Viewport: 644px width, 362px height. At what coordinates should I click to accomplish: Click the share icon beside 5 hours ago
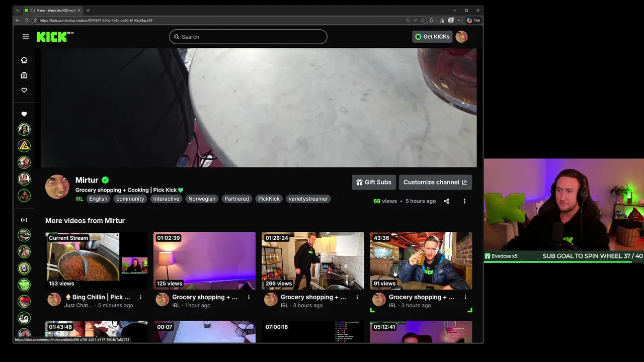(446, 201)
